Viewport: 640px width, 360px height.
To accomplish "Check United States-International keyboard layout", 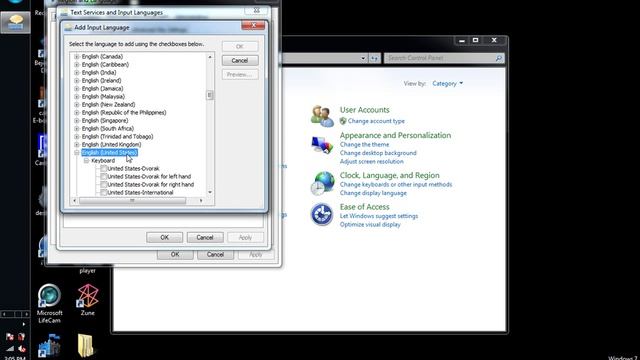I will pos(104,192).
